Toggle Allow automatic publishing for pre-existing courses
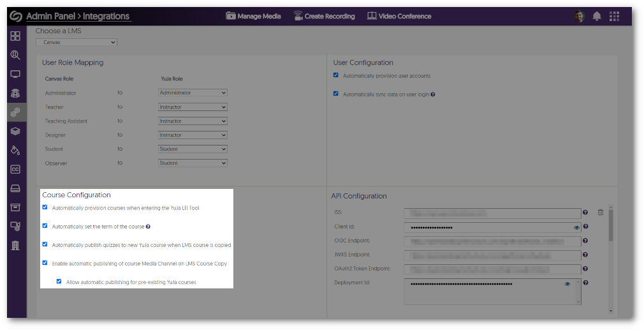 click(x=59, y=281)
